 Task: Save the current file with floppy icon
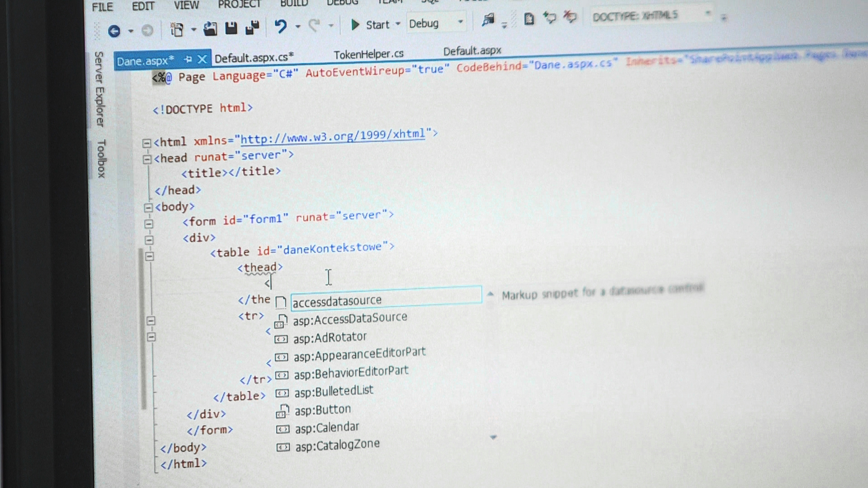(231, 28)
